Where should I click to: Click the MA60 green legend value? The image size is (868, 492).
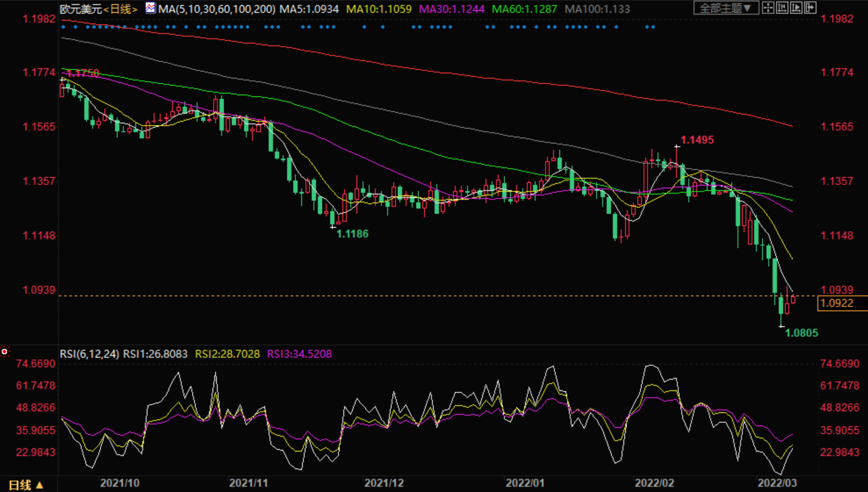click(x=524, y=9)
